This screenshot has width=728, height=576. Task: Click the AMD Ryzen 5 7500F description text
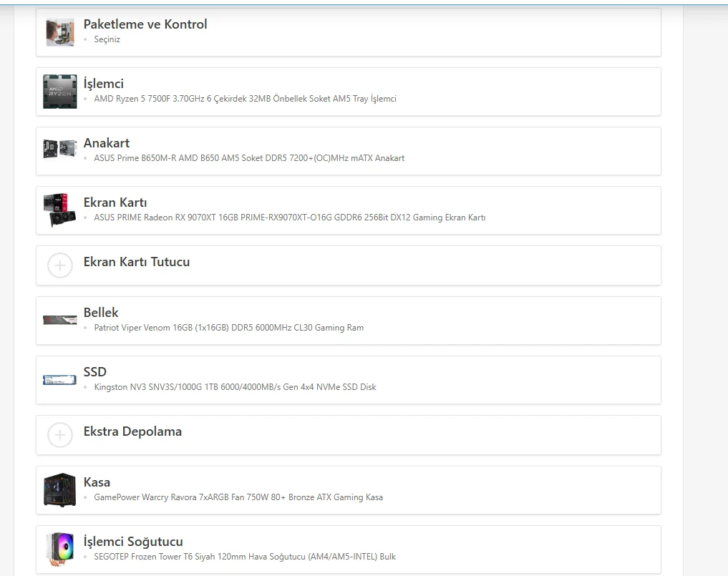tap(245, 99)
